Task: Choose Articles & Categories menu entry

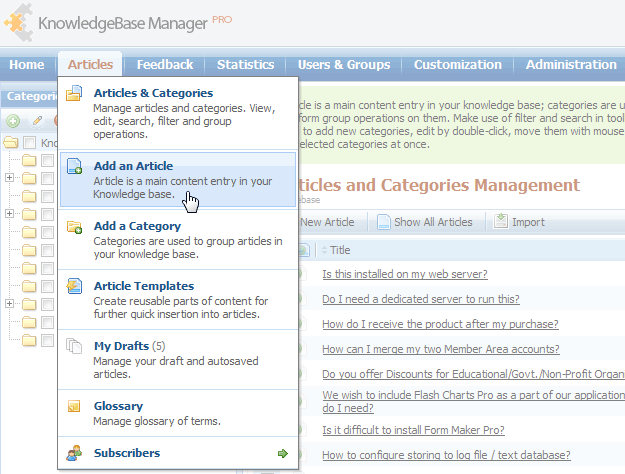Action: 178,113
